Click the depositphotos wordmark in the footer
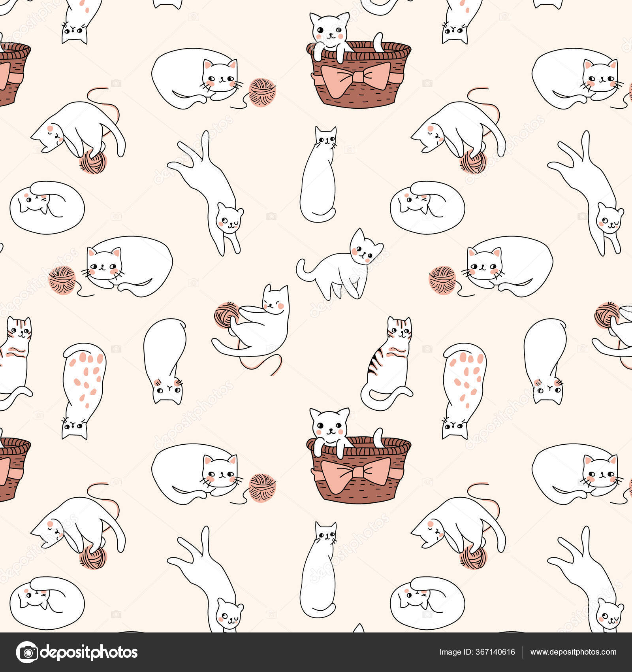Image resolution: width=632 pixels, height=672 pixels. (x=91, y=651)
